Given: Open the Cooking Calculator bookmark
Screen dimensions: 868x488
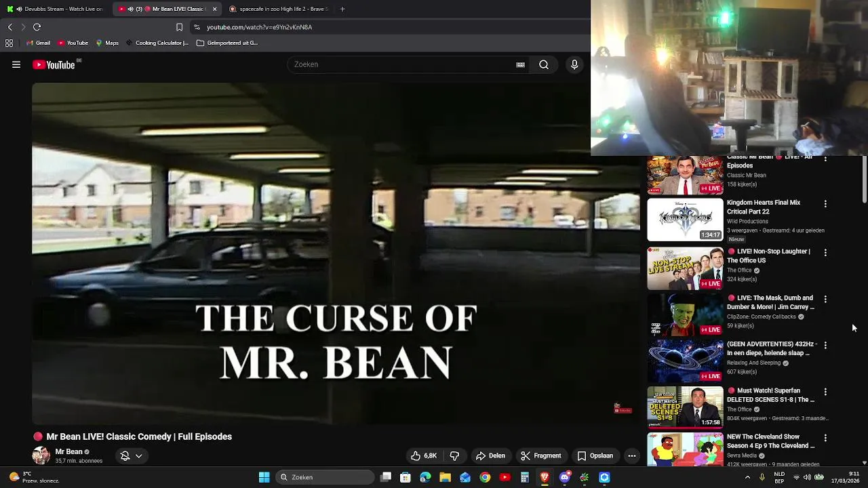Looking at the screenshot, I should pyautogui.click(x=157, y=43).
